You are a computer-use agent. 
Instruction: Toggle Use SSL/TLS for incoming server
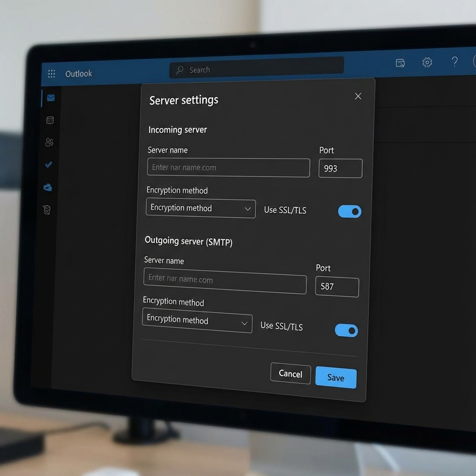(x=350, y=212)
